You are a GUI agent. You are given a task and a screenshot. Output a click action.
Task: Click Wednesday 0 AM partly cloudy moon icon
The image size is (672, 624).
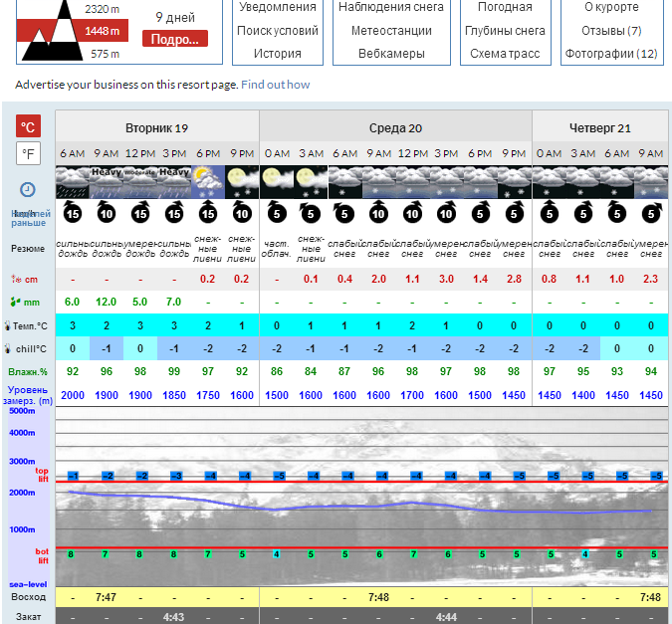[x=277, y=182]
